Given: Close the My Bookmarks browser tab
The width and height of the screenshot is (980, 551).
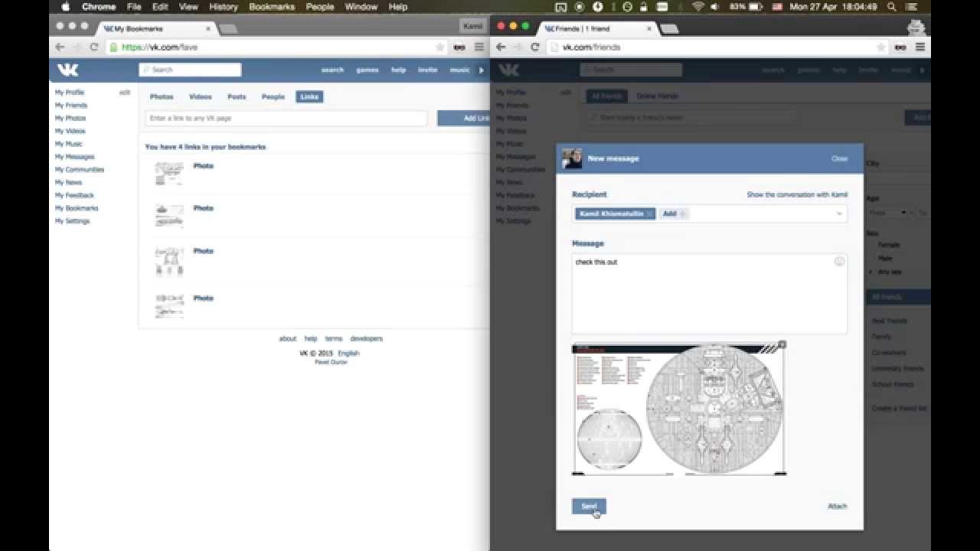Looking at the screenshot, I should coord(207,28).
